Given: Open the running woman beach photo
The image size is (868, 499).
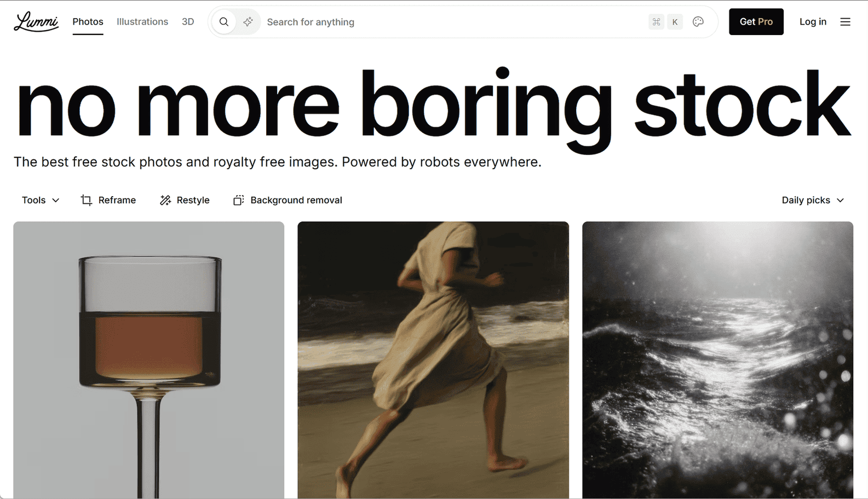Looking at the screenshot, I should tap(433, 360).
